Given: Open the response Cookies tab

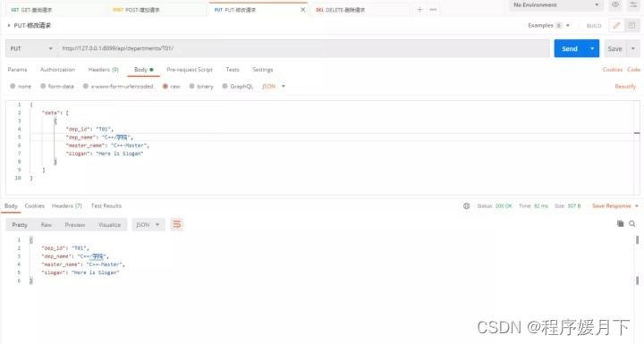Looking at the screenshot, I should coord(35,206).
